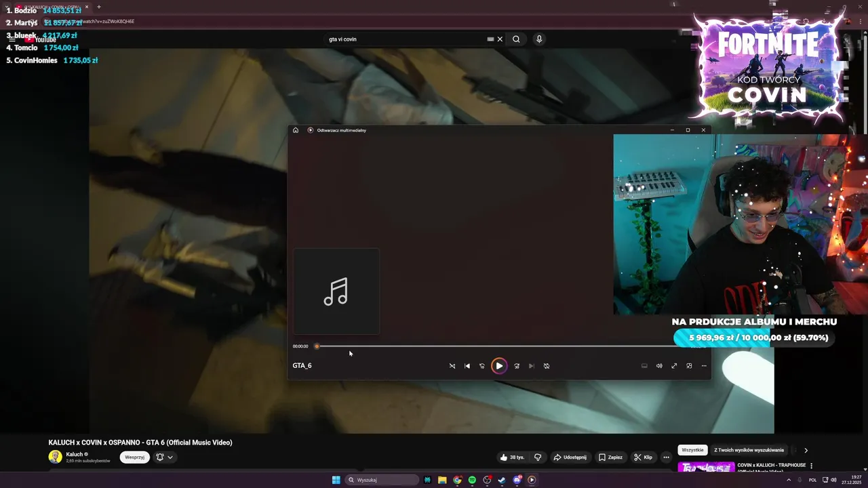Toggle shuffle in the media player

click(452, 366)
